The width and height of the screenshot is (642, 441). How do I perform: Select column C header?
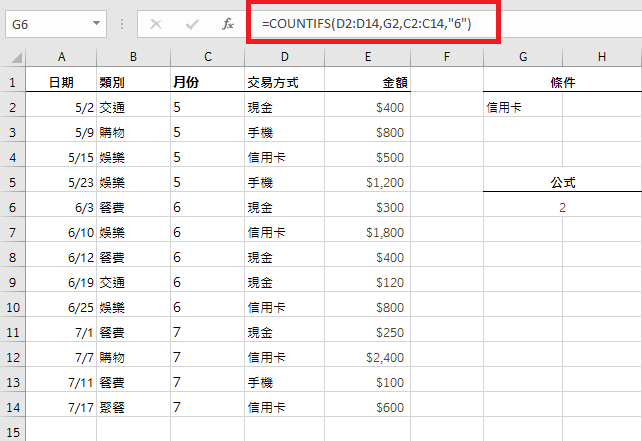click(x=208, y=57)
